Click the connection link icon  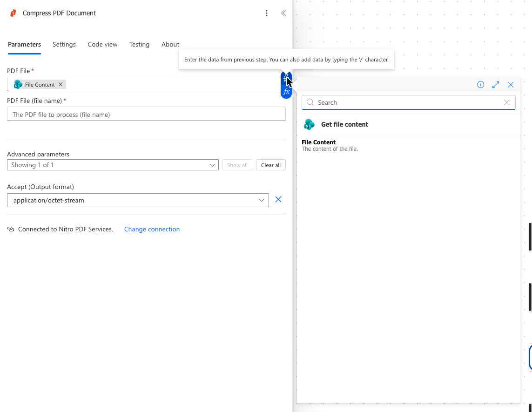(x=11, y=229)
